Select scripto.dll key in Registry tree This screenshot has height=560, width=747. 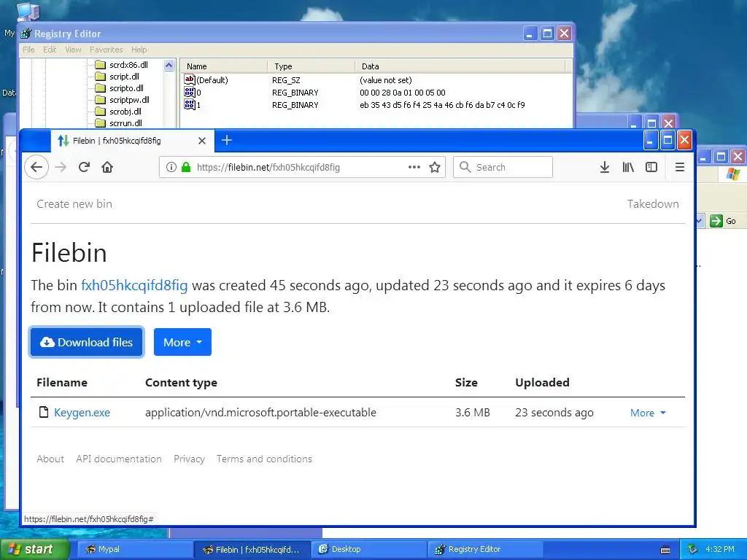[126, 88]
